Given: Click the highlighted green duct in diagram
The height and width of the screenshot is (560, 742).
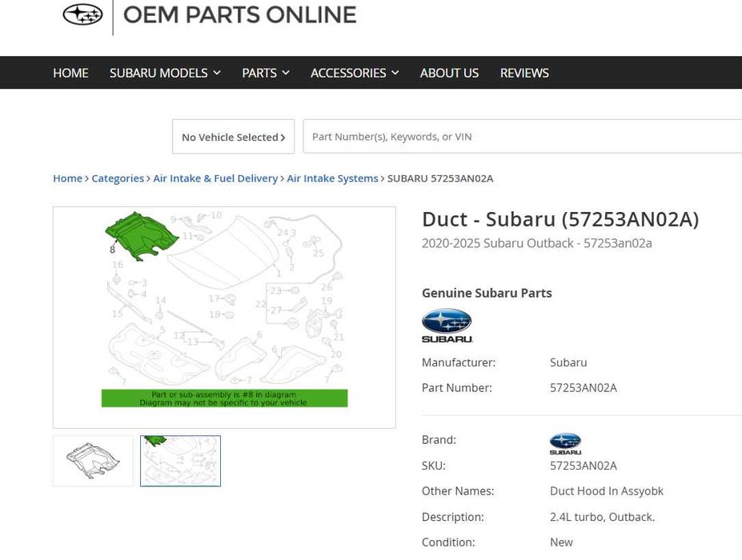Looking at the screenshot, I should 140,235.
